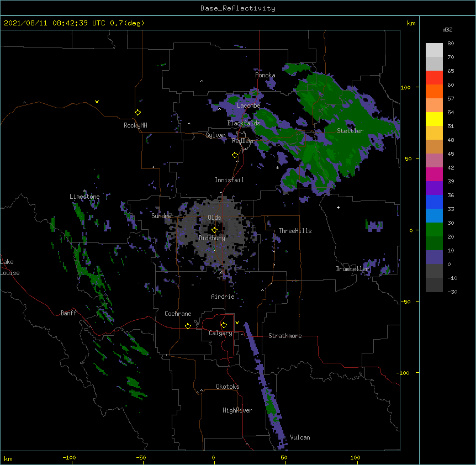The image size is (476, 465).
Task: Click the Stettler city label
Action: tap(350, 131)
